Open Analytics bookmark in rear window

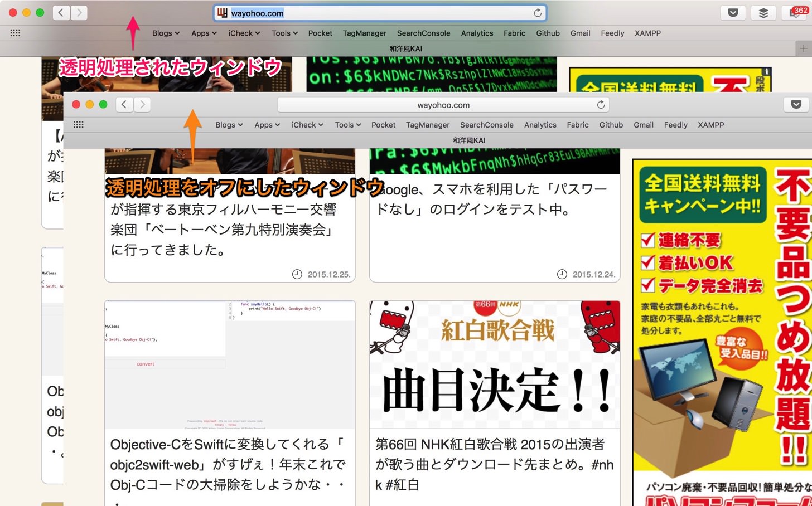click(x=477, y=33)
